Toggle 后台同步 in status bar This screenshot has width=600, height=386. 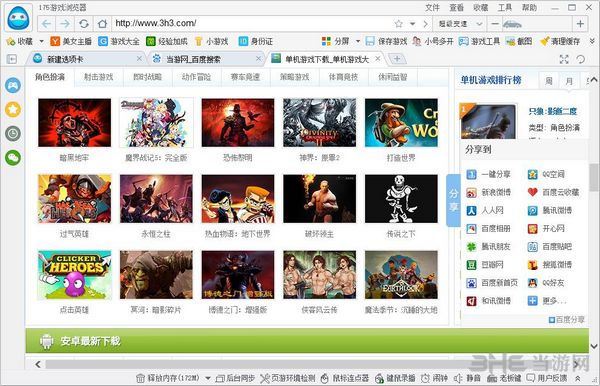point(235,378)
